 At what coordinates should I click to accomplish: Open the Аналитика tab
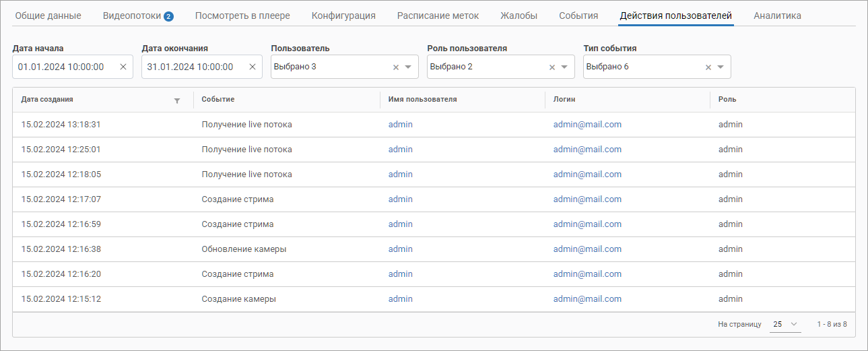click(x=777, y=15)
